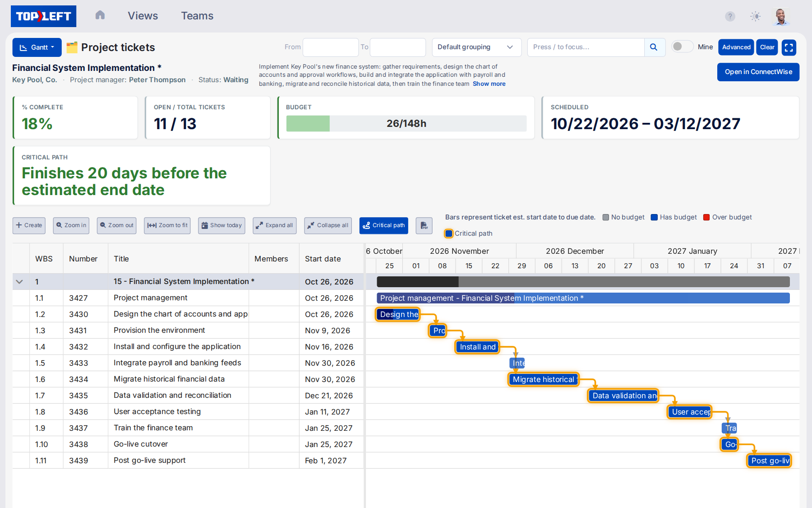Open the user profile avatar
812x508 pixels.
pyautogui.click(x=781, y=16)
